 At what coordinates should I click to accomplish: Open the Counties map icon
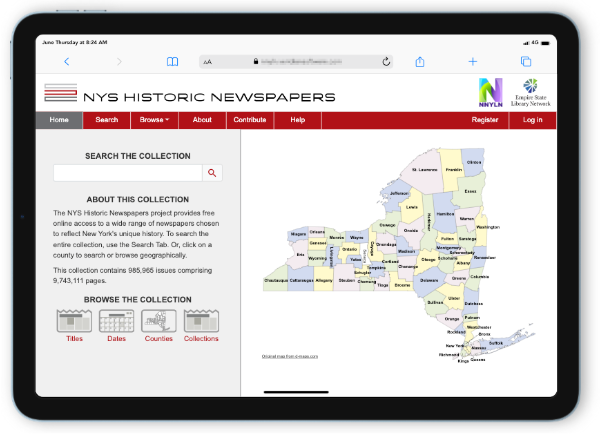pos(158,322)
